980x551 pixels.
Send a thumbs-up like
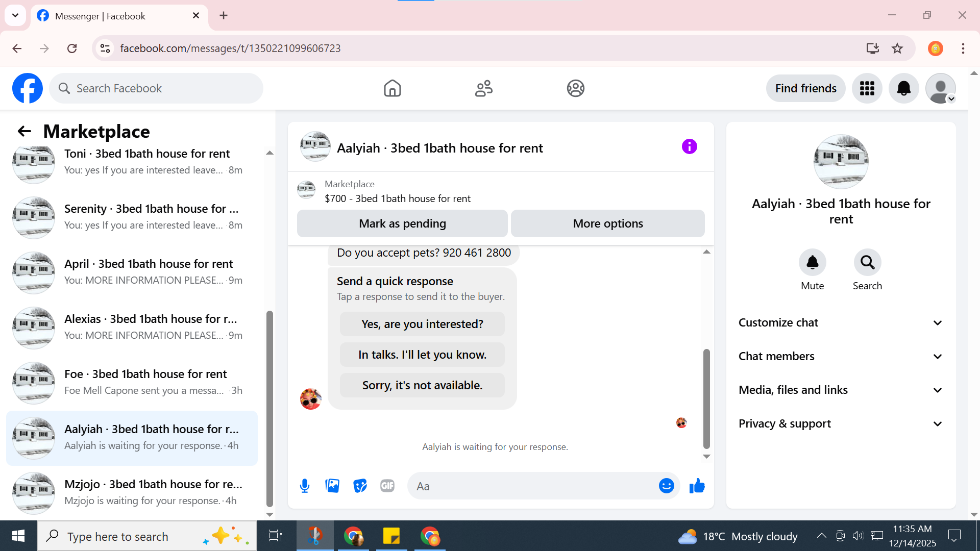point(697,486)
